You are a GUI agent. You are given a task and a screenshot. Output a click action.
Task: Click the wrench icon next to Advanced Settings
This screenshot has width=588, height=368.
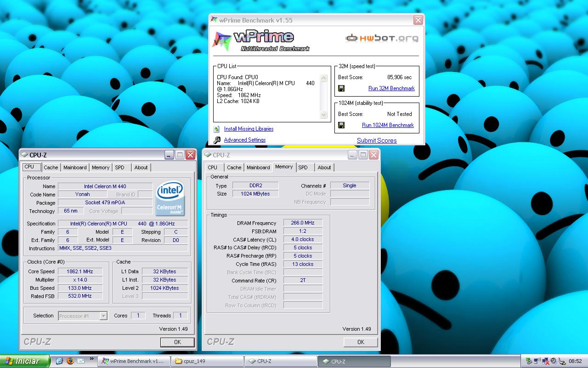(217, 140)
